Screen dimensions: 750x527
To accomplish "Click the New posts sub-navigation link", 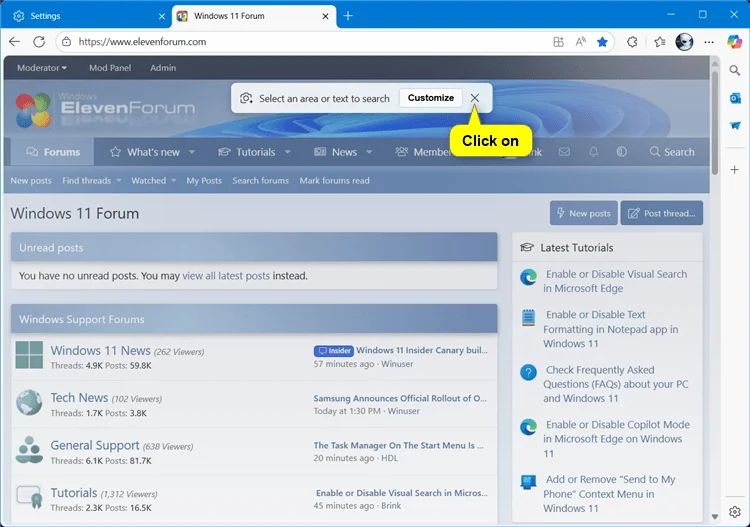I will tap(31, 181).
